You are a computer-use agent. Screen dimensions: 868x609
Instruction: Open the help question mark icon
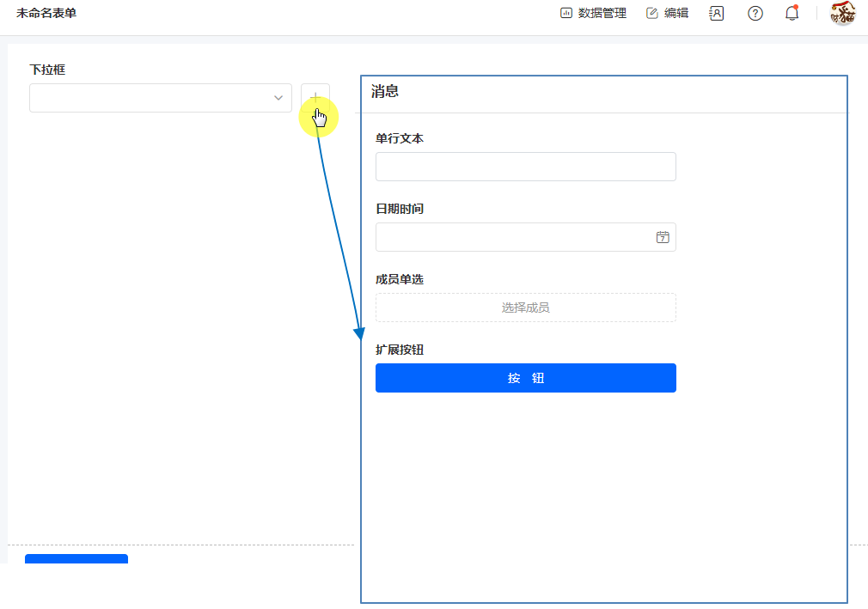pyautogui.click(x=755, y=13)
